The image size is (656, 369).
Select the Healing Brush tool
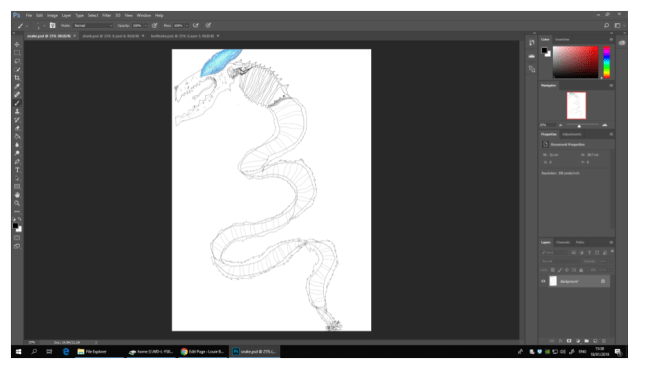click(x=17, y=95)
